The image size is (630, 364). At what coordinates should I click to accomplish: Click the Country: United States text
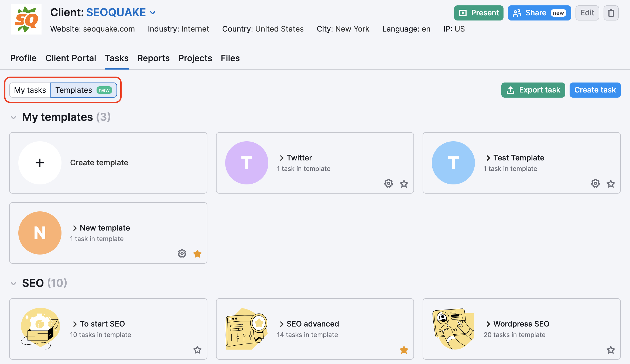click(x=263, y=29)
